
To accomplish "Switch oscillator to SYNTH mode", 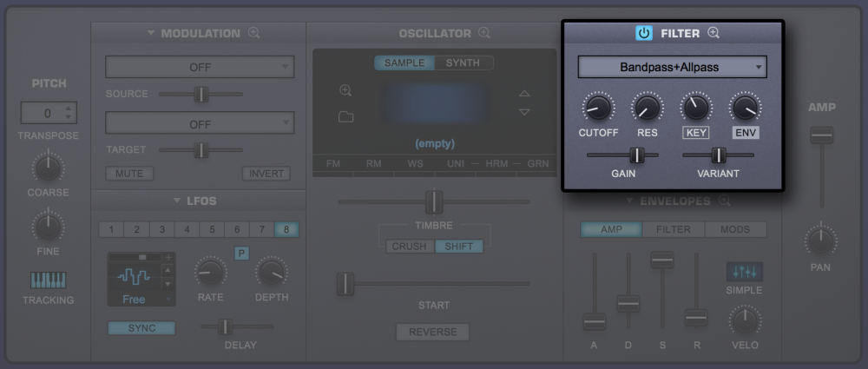I will [x=464, y=63].
